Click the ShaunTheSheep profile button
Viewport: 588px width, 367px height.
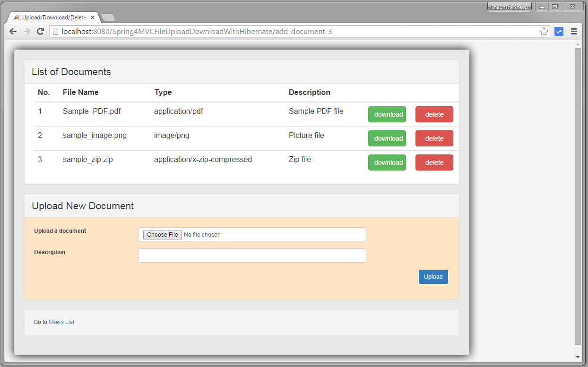tap(509, 7)
